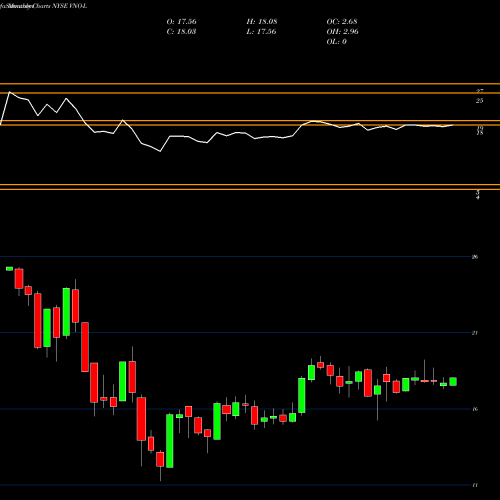
Task: Click the 'O: 17.56' open value
Action: (181, 22)
